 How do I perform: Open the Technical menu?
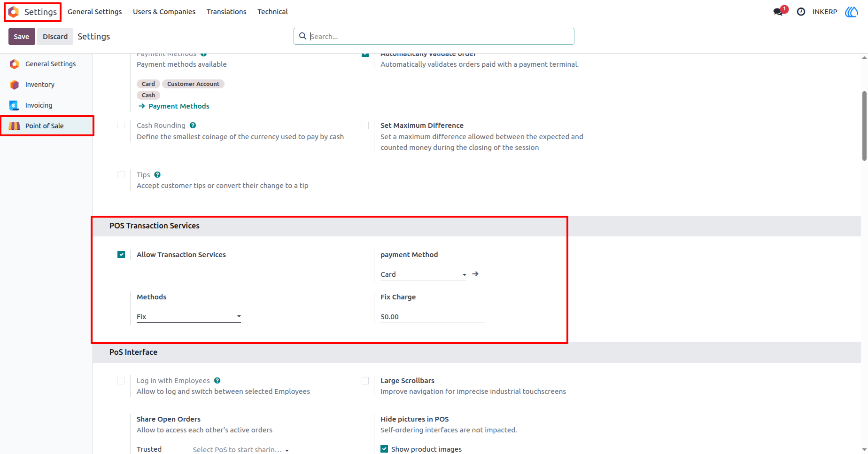pos(272,12)
